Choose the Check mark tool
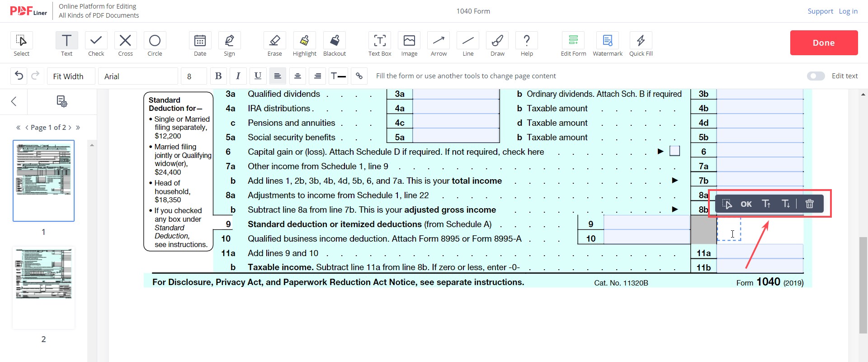The image size is (868, 362). (96, 44)
